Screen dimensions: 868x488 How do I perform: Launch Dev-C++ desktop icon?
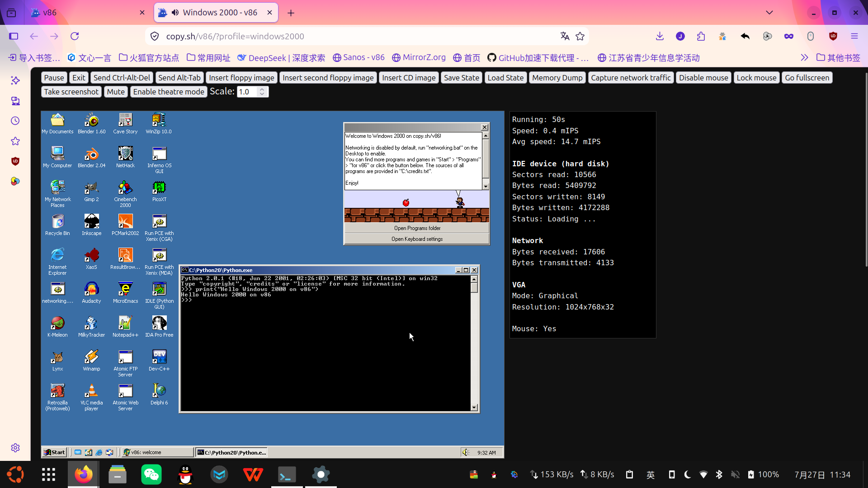click(159, 361)
